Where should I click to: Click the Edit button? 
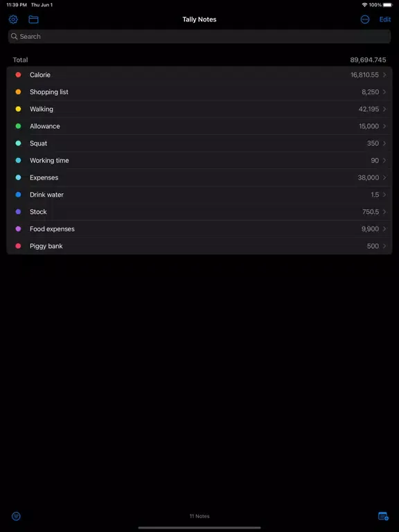coord(384,19)
